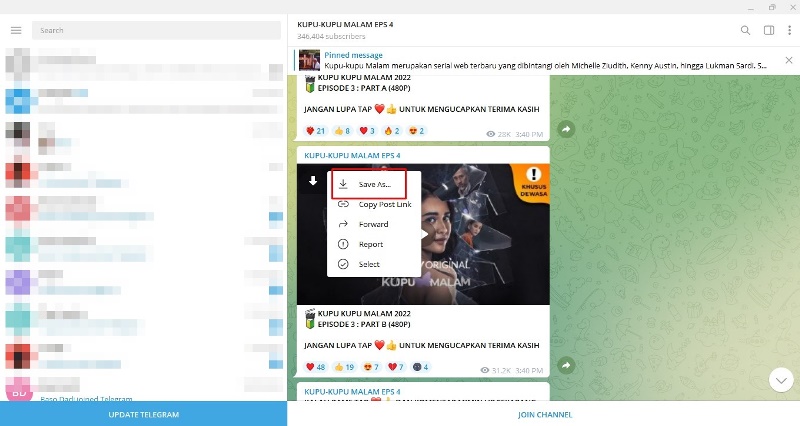Maximize the Telegram window
Screen dimensions: 800x426
pos(772,7)
